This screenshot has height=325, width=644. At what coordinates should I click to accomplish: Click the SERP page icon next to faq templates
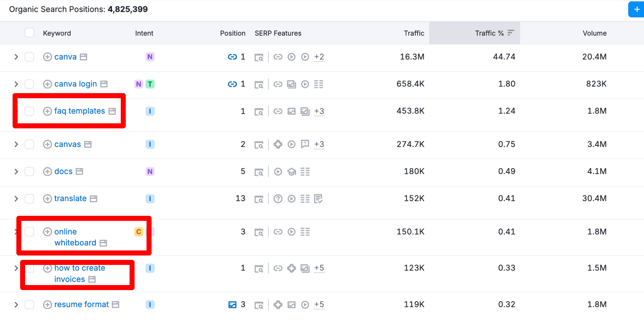[112, 111]
